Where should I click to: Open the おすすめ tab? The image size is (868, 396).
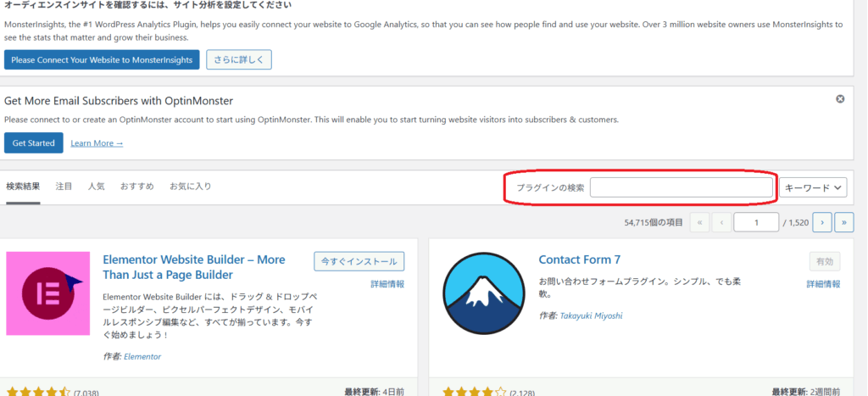tap(137, 187)
